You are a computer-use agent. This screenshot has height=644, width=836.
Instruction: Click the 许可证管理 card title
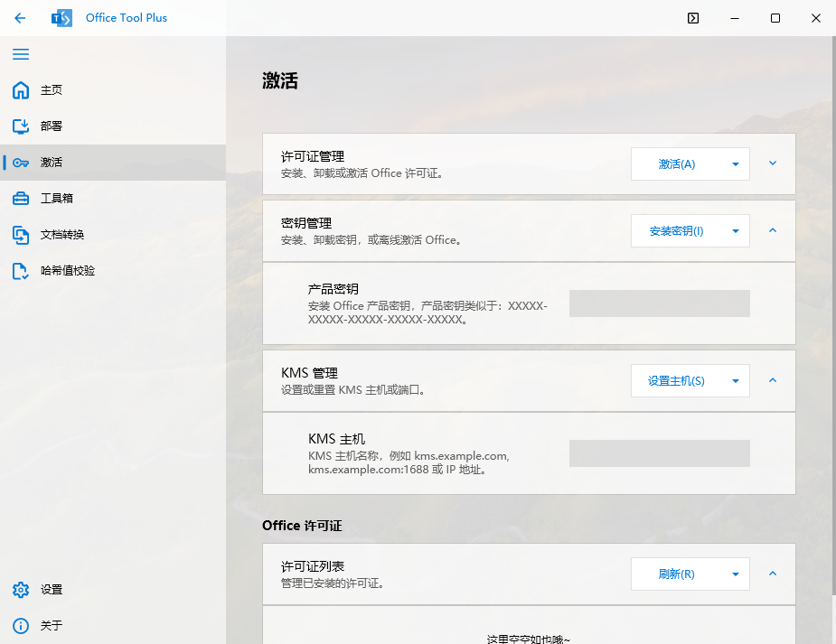coord(313,156)
